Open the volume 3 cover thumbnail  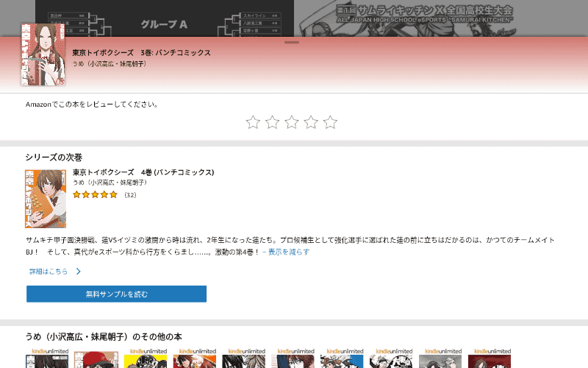click(x=43, y=54)
